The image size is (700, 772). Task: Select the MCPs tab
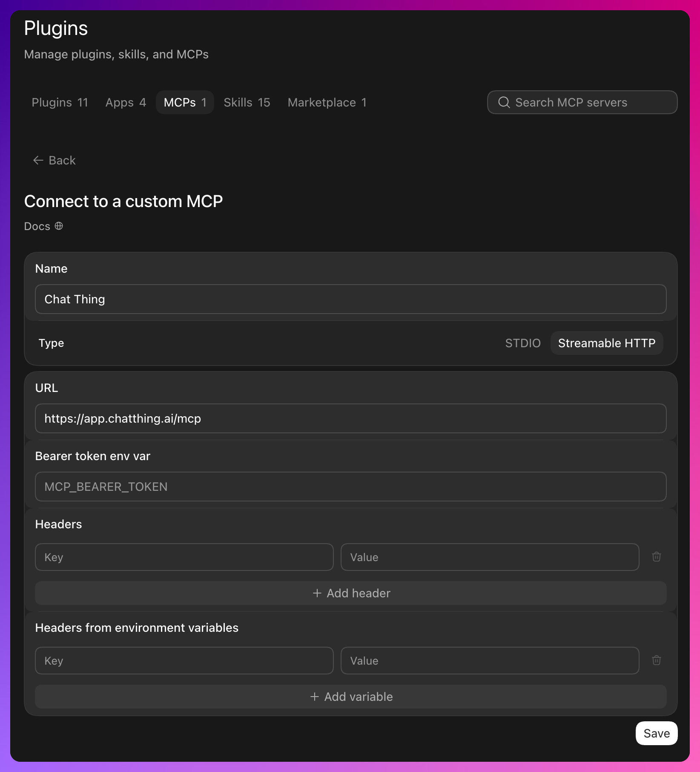[185, 102]
